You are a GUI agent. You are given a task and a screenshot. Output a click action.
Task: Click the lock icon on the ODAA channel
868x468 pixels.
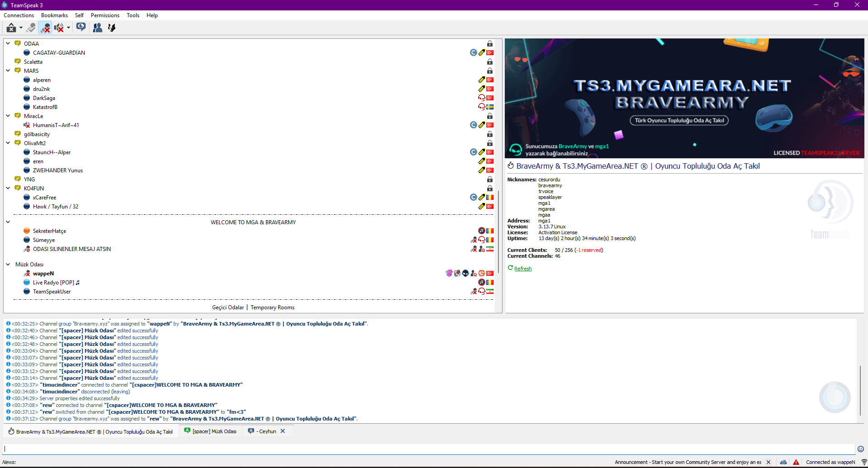coord(490,43)
